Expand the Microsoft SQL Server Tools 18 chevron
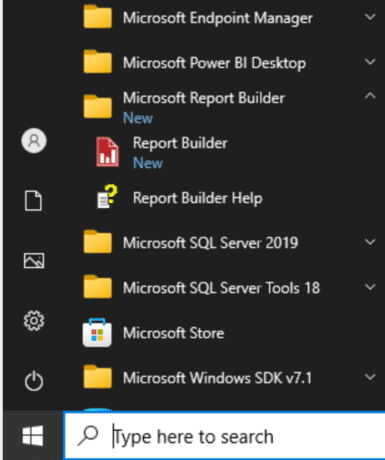The width and height of the screenshot is (385, 460). pos(370,287)
